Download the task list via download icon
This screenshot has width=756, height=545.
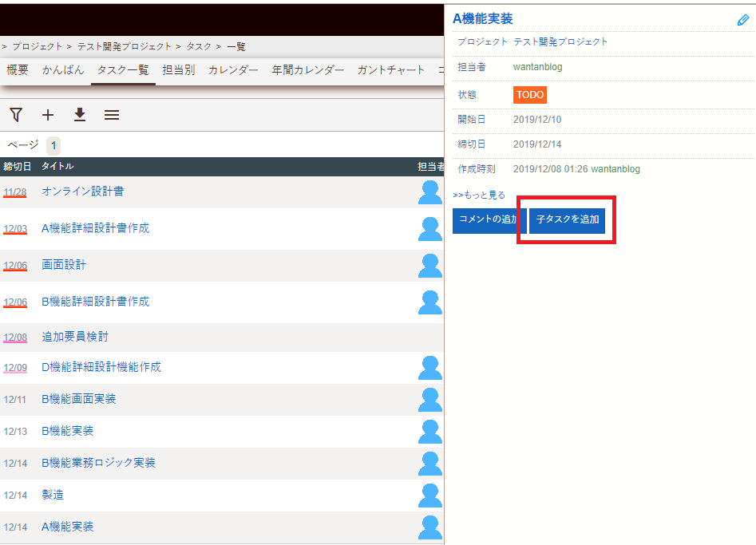(80, 115)
